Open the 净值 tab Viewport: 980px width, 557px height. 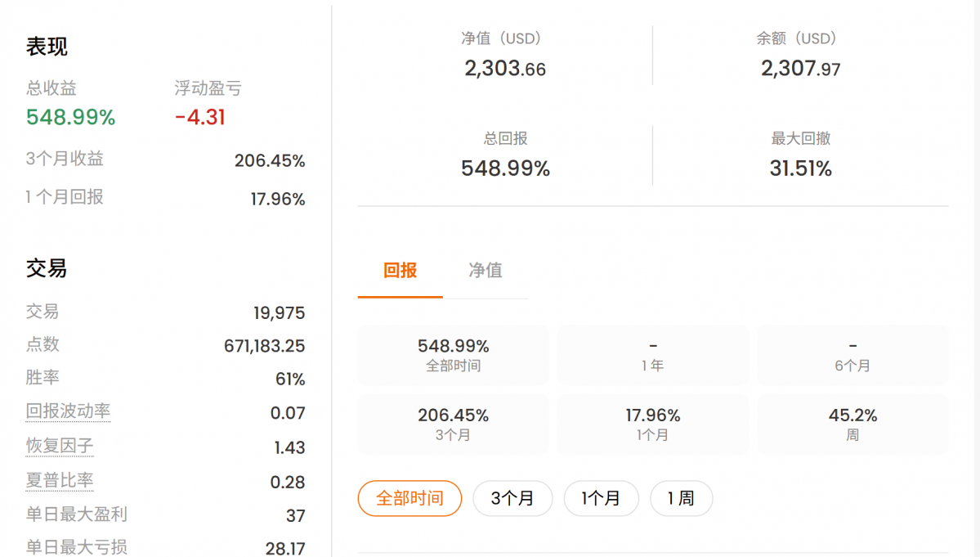pos(486,271)
